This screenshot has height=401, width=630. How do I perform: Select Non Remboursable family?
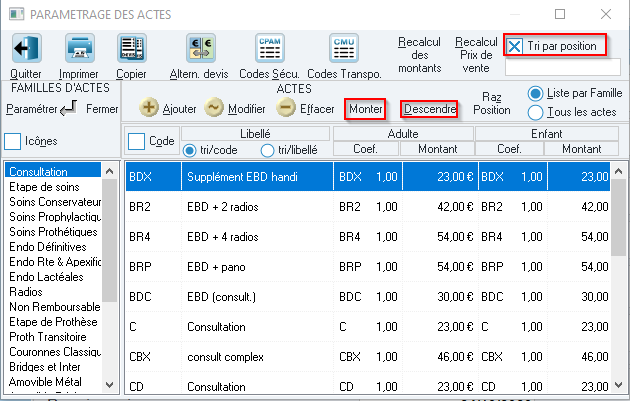point(53,307)
